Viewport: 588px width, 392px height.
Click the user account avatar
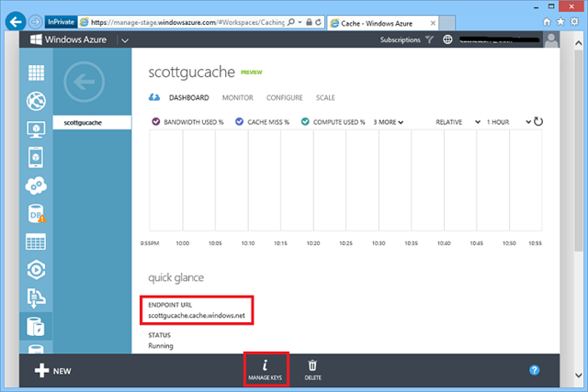pos(551,39)
